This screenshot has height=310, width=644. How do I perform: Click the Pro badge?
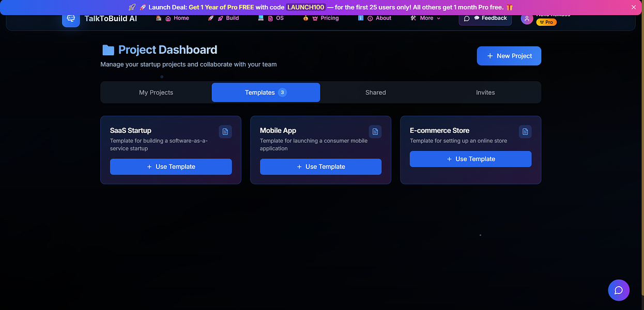click(546, 22)
